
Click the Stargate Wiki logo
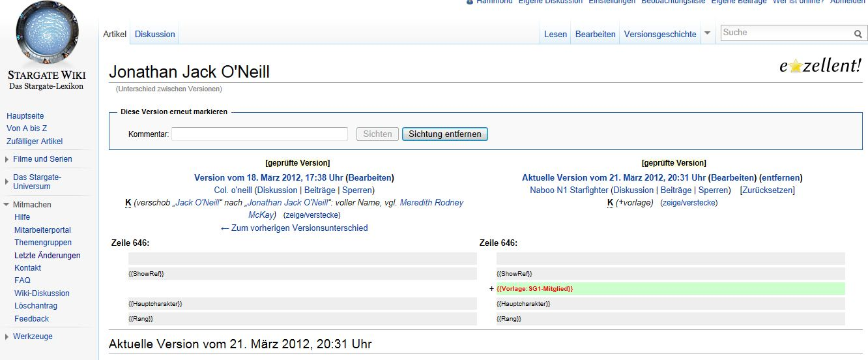[46, 44]
